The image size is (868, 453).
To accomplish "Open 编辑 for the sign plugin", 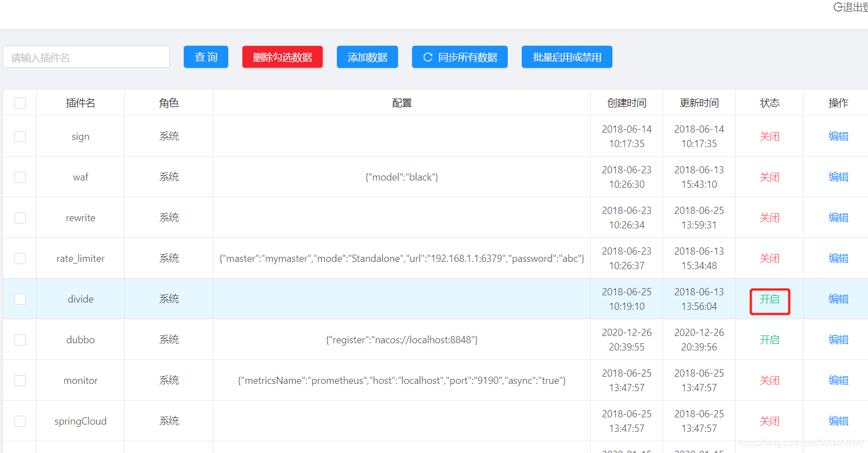I will (838, 137).
